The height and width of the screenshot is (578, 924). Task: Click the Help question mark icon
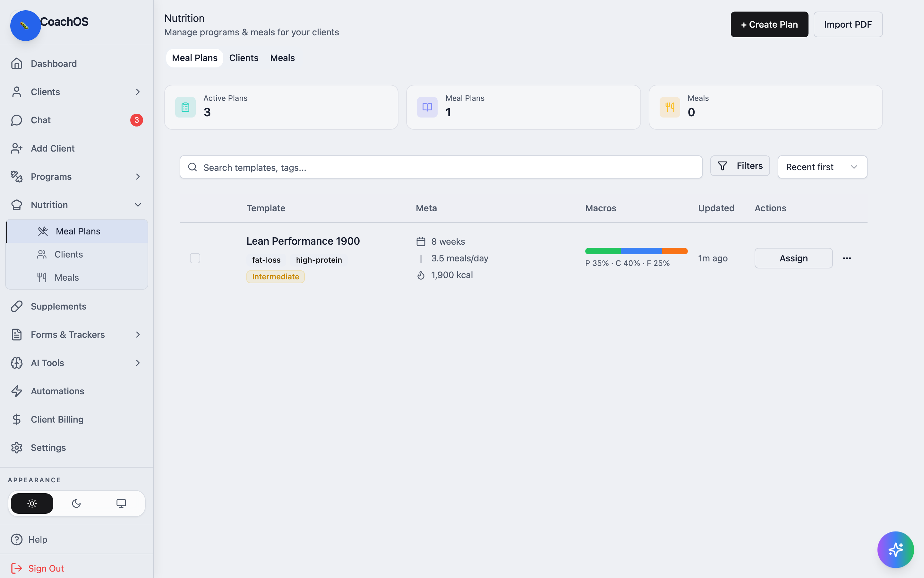click(x=16, y=539)
